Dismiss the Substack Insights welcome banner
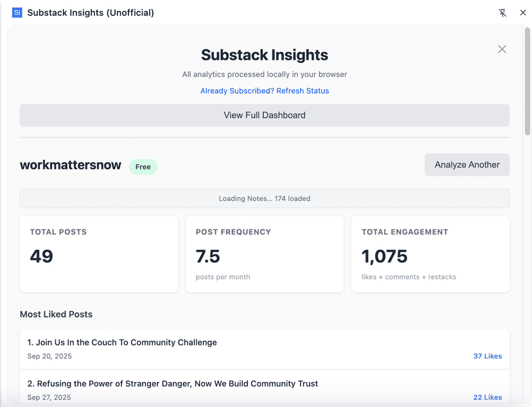Image resolution: width=532 pixels, height=407 pixels. click(502, 49)
